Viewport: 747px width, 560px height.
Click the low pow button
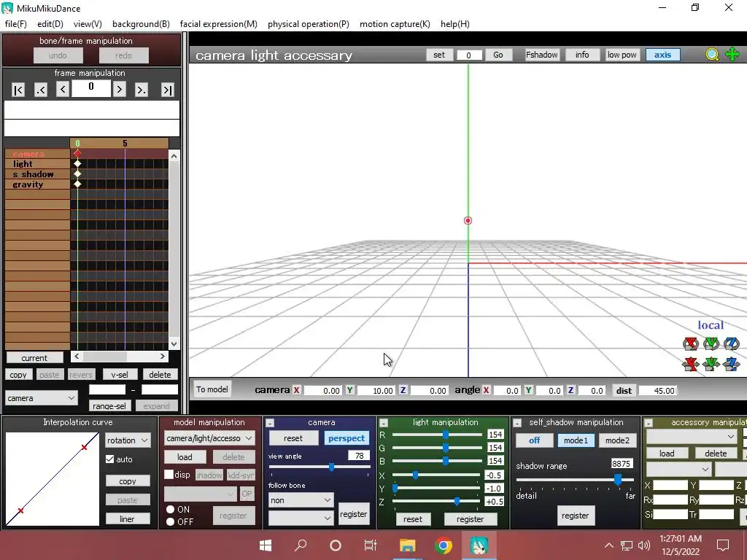pos(622,55)
